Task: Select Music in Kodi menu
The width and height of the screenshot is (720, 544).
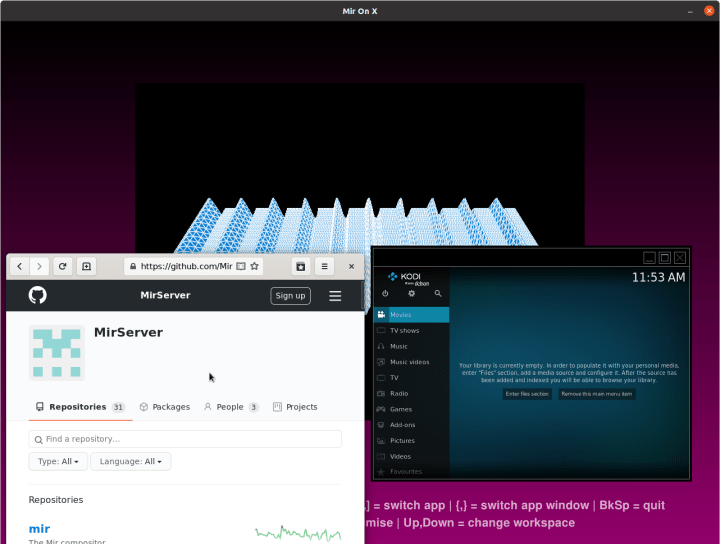Action: (411, 347)
